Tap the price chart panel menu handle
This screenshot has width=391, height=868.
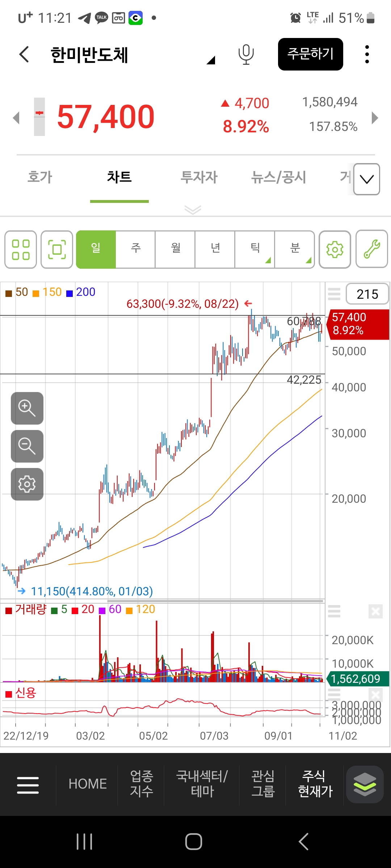334,294
